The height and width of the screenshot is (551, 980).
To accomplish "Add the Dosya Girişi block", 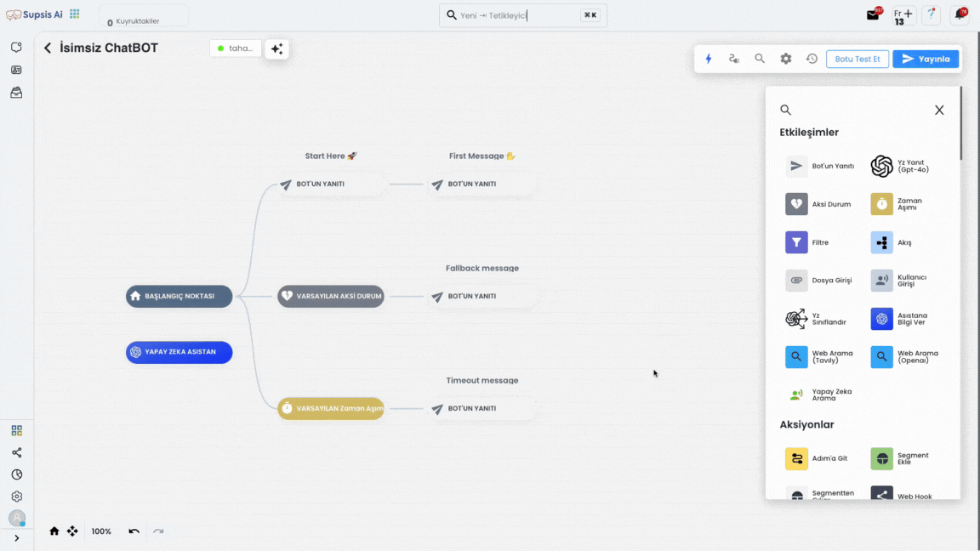I will point(818,281).
